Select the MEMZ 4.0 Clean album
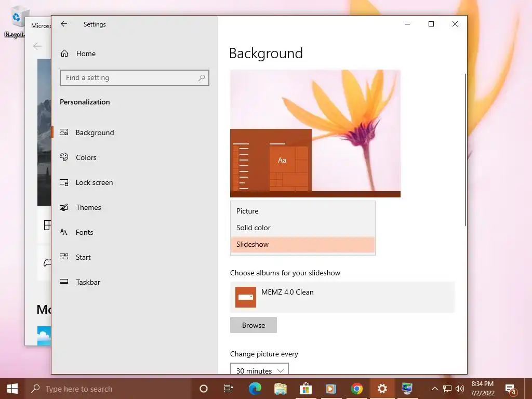The width and height of the screenshot is (532, 399). click(x=342, y=297)
